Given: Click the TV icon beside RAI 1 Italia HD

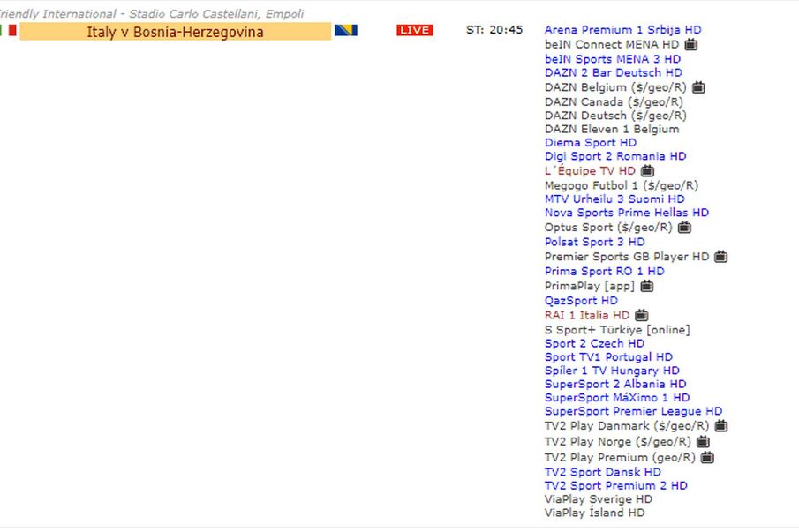Looking at the screenshot, I should point(642,316).
